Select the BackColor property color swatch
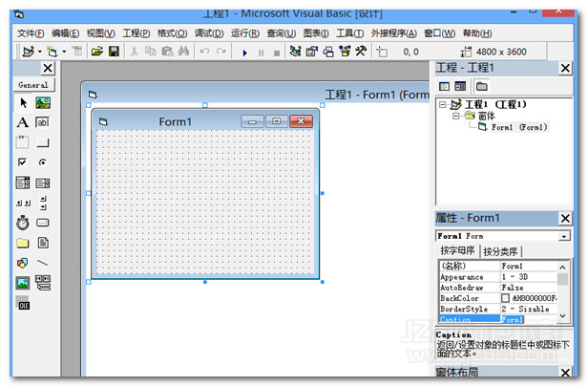588x387 pixels. (505, 298)
